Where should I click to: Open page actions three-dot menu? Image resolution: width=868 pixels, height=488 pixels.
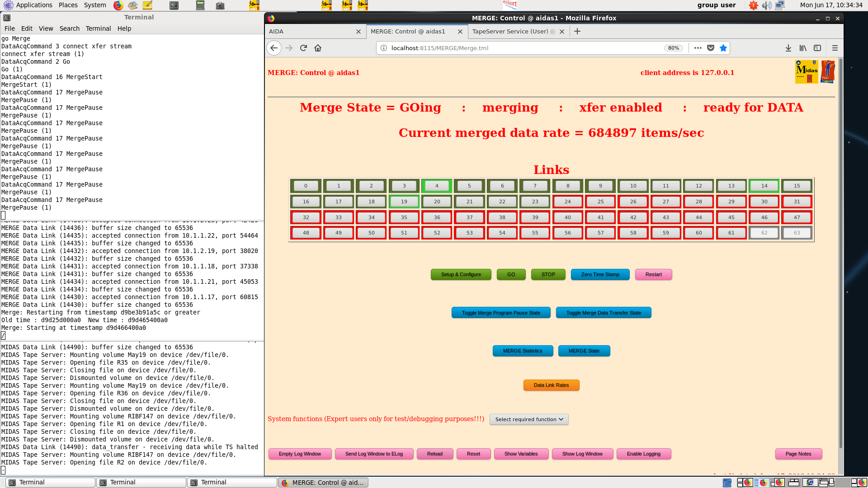tap(698, 48)
